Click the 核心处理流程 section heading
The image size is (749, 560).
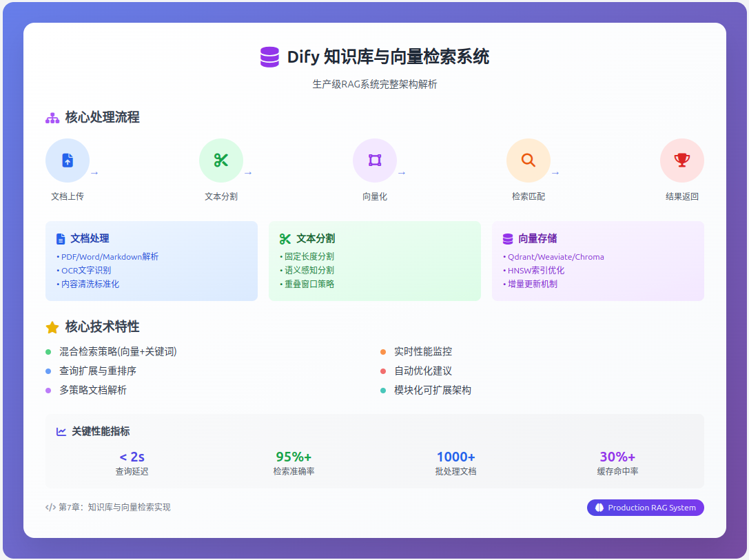click(x=102, y=118)
